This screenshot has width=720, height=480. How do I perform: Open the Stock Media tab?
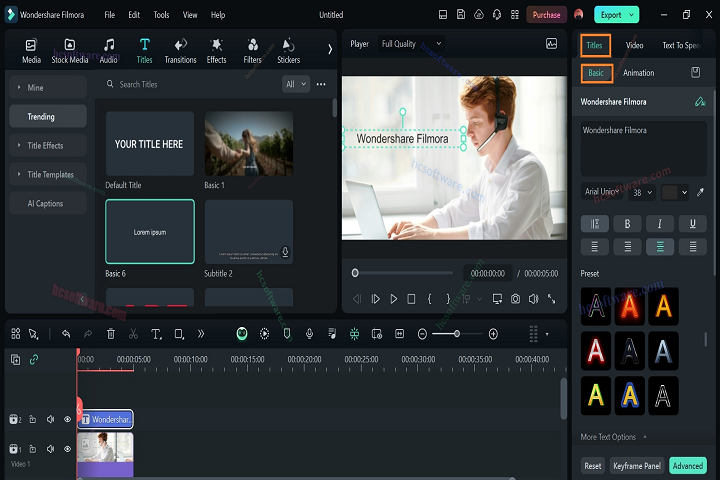point(69,51)
